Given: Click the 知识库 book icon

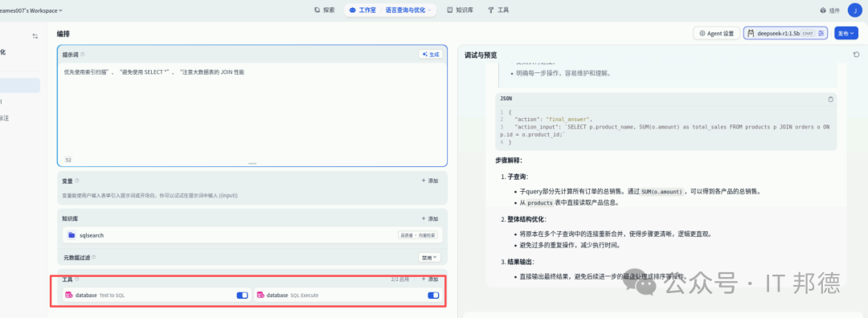Looking at the screenshot, I should (450, 10).
